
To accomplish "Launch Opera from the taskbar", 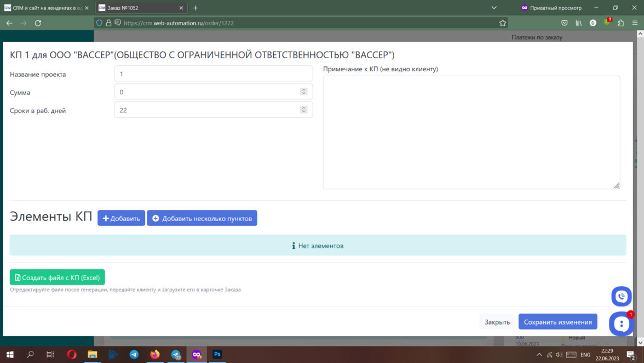I will point(71,354).
